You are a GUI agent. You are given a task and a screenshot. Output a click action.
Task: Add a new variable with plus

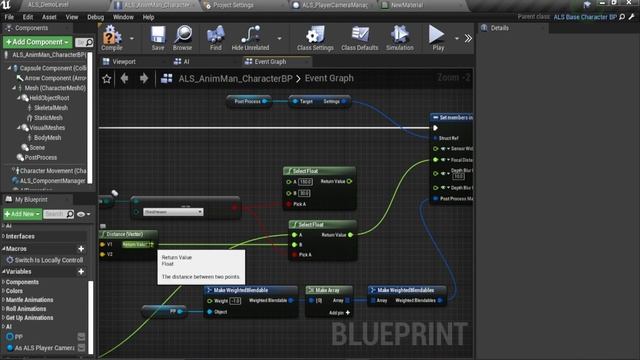81,271
